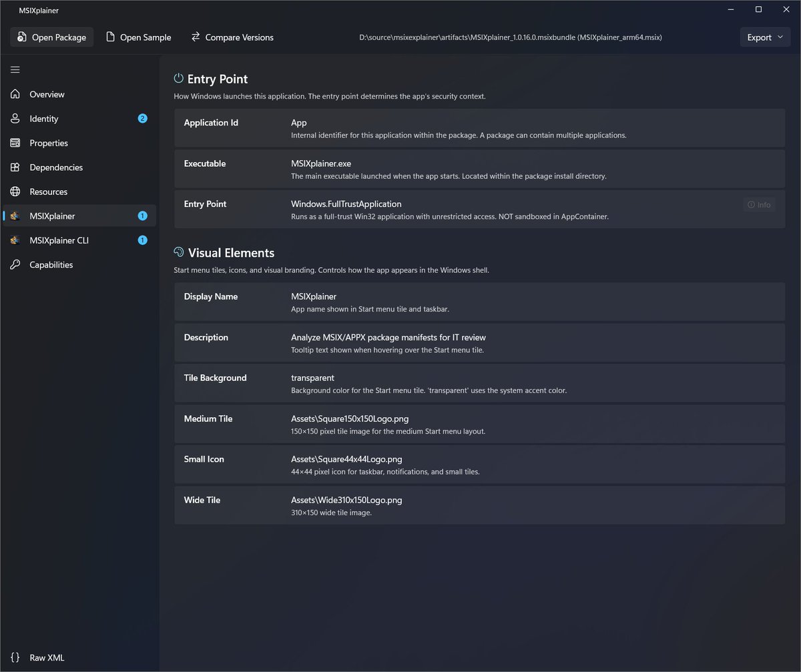Click the MSIXplainer CLI app icon
Screen dimensions: 801x672
15,240
